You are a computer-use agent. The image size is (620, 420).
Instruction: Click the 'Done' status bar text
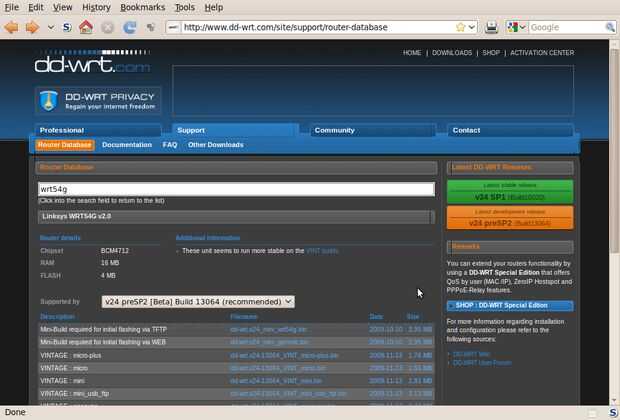click(15, 412)
